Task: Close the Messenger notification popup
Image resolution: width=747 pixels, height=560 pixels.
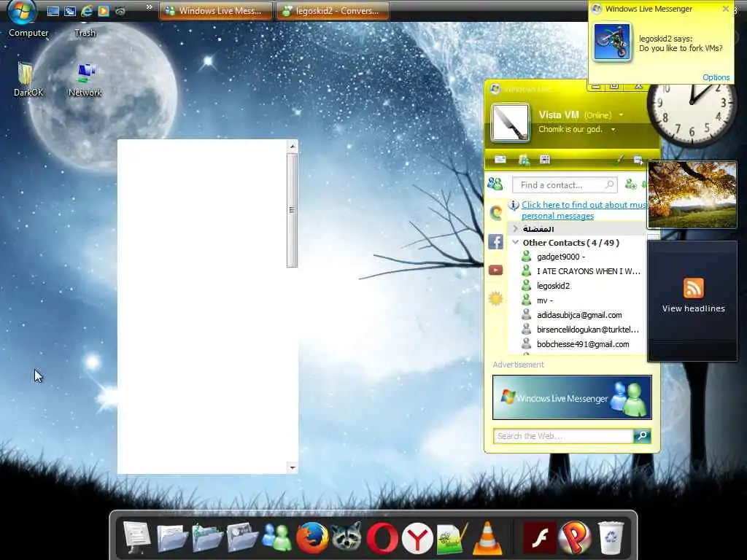Action: coord(726,9)
